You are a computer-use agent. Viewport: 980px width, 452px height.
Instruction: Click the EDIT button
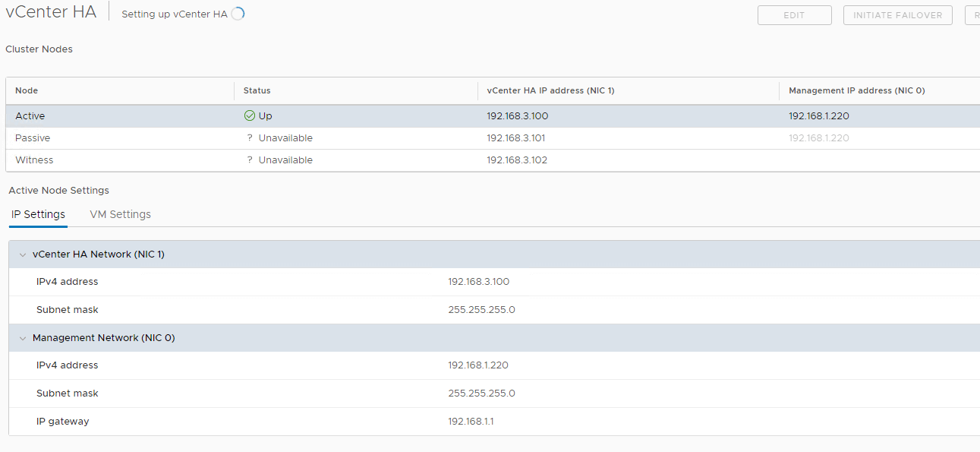pyautogui.click(x=794, y=15)
